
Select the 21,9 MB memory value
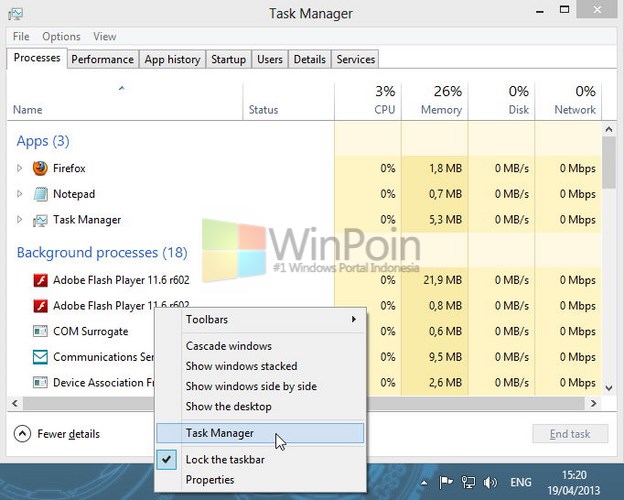pyautogui.click(x=443, y=280)
